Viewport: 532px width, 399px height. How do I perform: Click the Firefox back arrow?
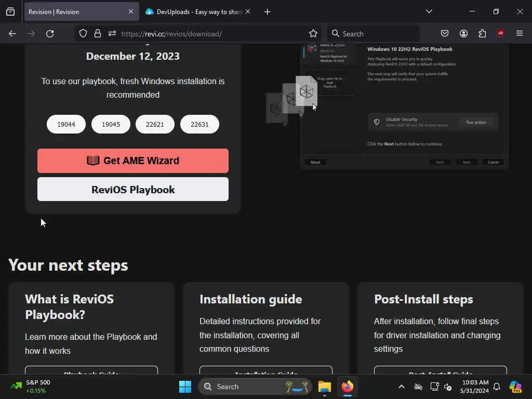point(12,34)
